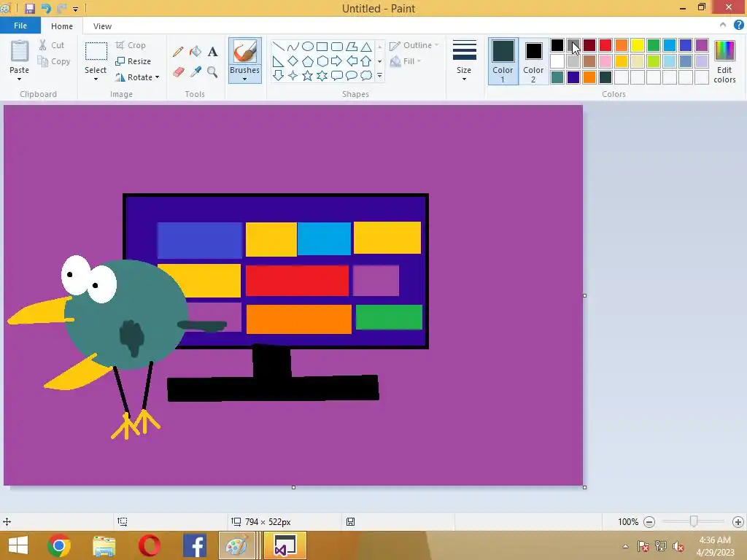Open Google Chrome from the taskbar
This screenshot has width=747, height=560.
pyautogui.click(x=59, y=545)
